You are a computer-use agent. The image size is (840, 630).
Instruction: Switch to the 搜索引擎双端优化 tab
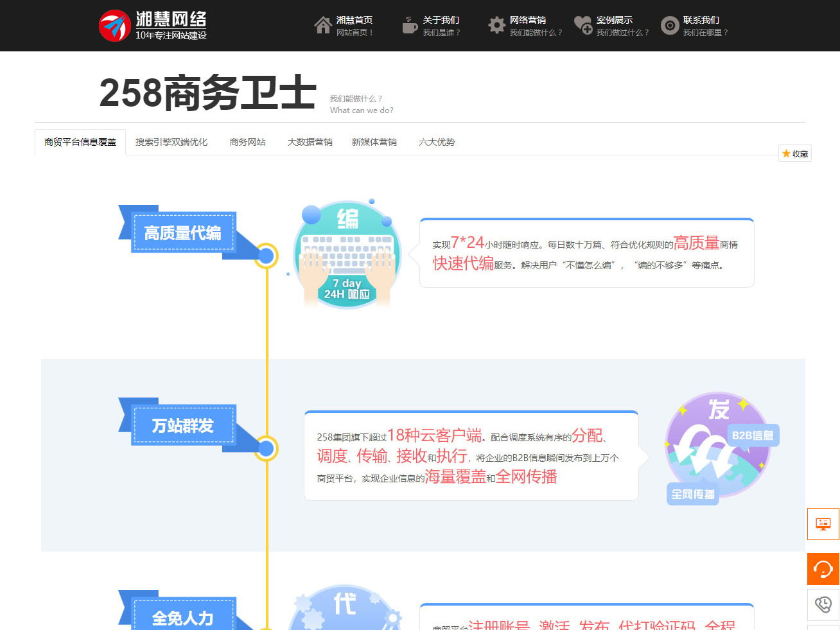pos(171,142)
